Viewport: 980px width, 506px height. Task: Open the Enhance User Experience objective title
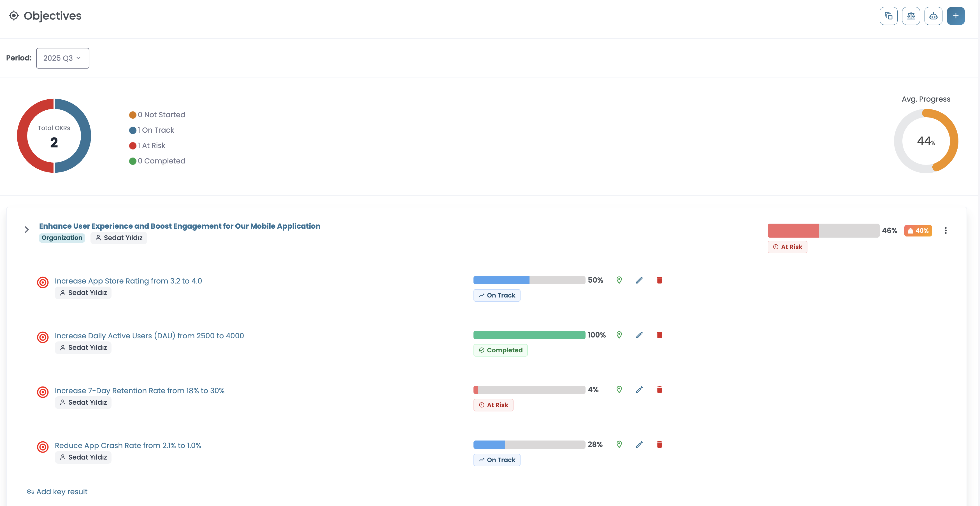[x=180, y=226]
